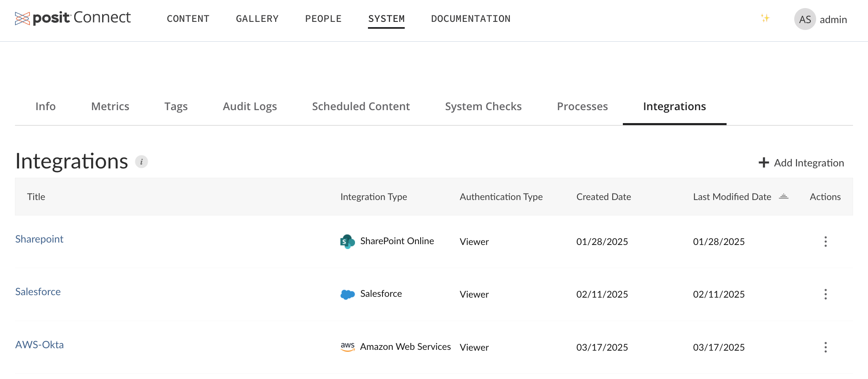868x379 pixels.
Task: Open the sparkle assistant icon
Action: pos(765,18)
